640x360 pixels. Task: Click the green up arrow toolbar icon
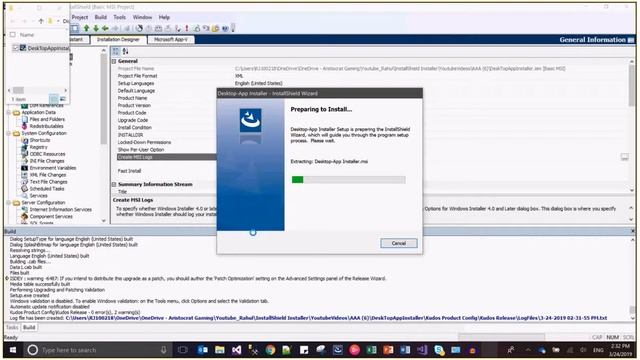86,28
